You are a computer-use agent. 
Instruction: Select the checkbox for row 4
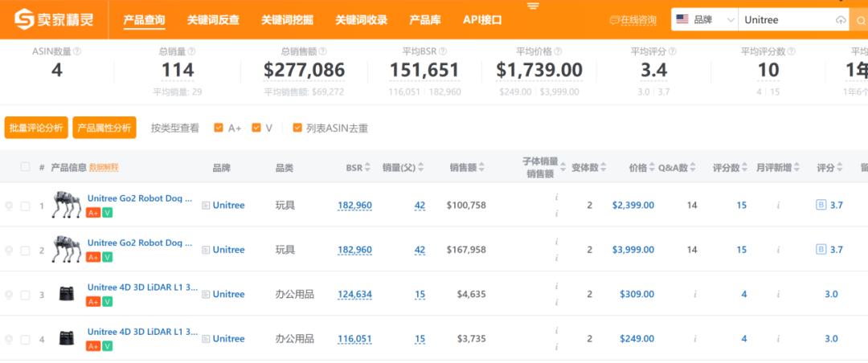point(25,340)
